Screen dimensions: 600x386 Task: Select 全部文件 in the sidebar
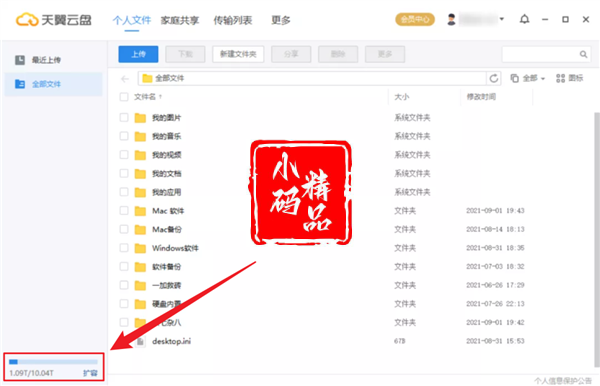(x=53, y=84)
